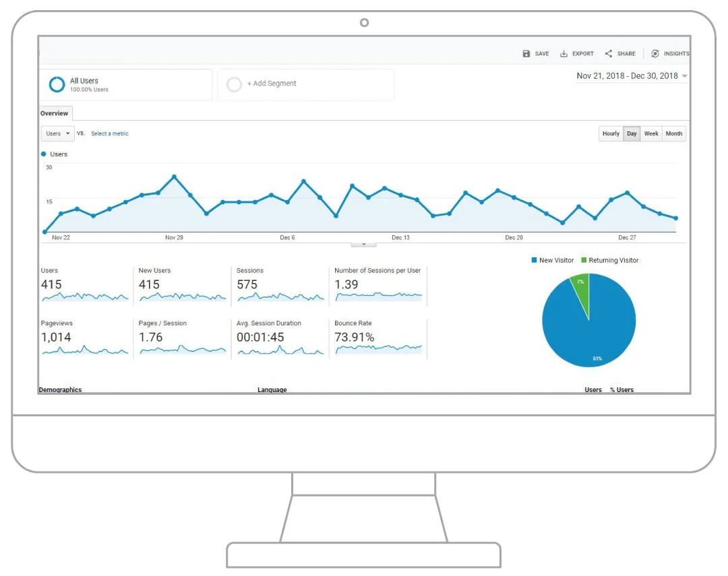728x576 pixels.
Task: Click the All Users segment circle icon
Action: tap(56, 84)
